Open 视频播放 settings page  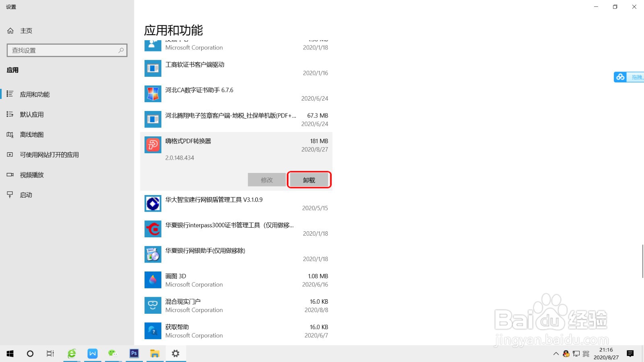[x=67, y=175]
